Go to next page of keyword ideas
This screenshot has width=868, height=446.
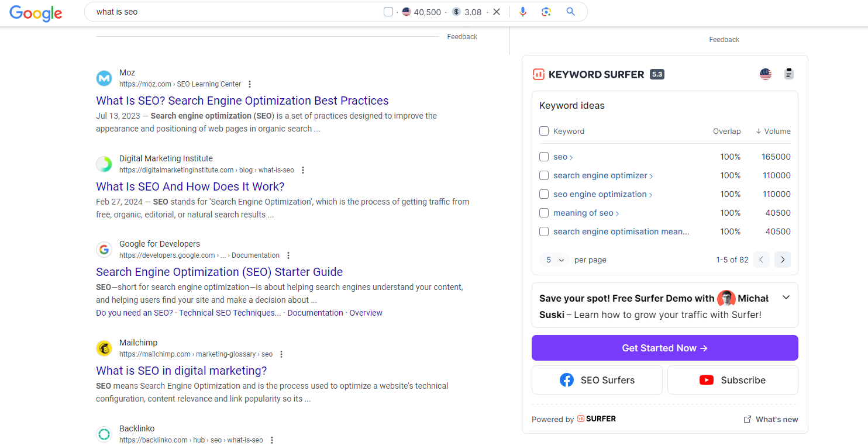(783, 260)
